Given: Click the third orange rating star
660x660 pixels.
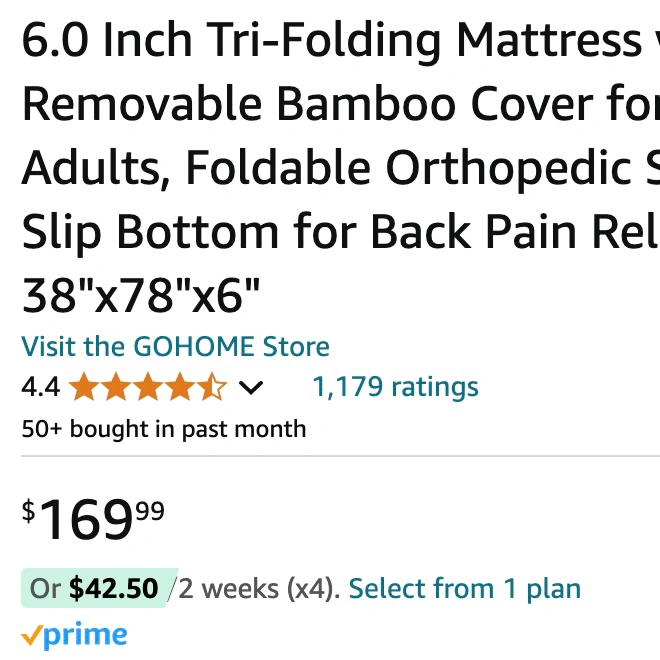Looking at the screenshot, I should 148,386.
